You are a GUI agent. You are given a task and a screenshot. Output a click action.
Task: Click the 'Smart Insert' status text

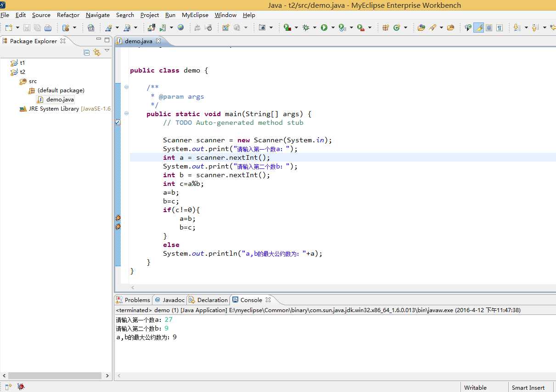(x=528, y=387)
